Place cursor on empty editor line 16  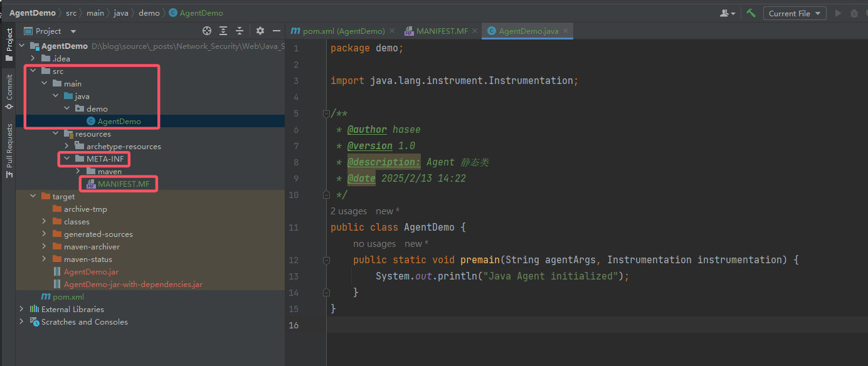596,325
